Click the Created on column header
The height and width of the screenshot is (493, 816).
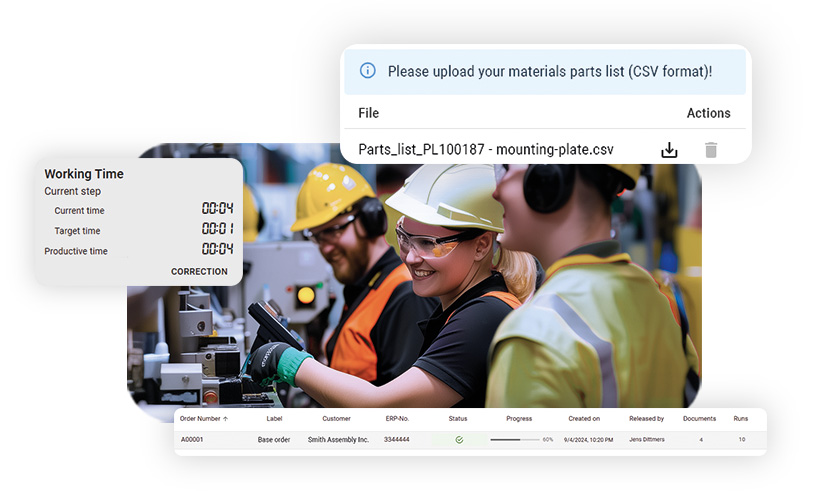point(584,419)
